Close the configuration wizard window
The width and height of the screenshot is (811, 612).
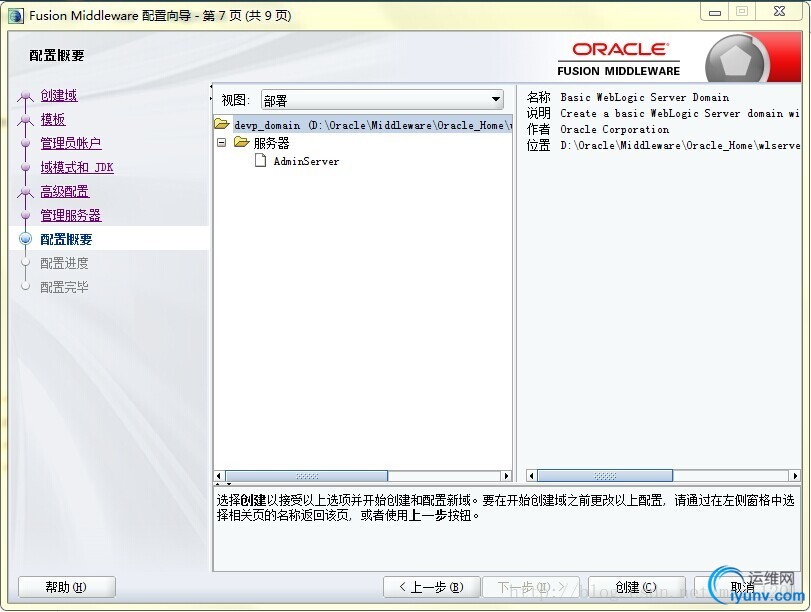[x=779, y=11]
